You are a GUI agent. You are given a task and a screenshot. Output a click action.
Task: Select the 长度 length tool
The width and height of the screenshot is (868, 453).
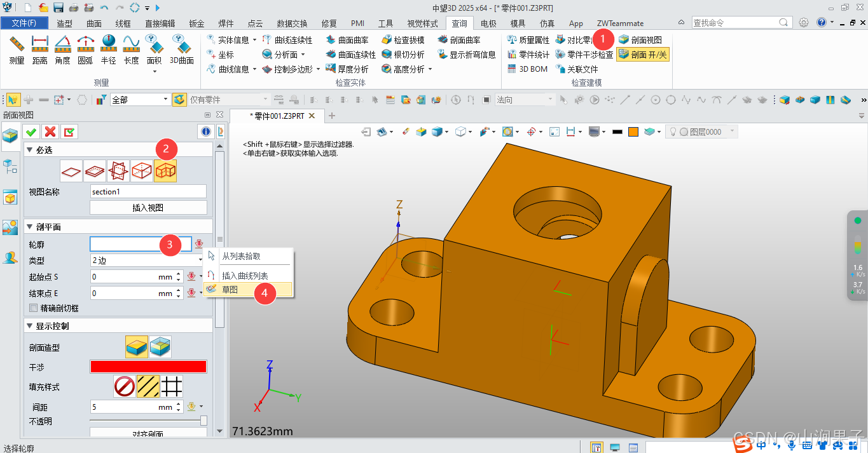(x=131, y=50)
